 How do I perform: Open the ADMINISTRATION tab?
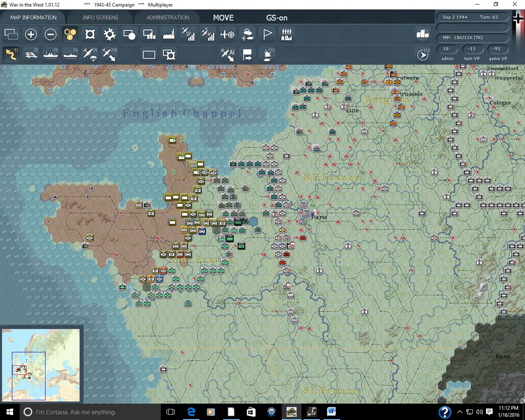[x=168, y=18]
